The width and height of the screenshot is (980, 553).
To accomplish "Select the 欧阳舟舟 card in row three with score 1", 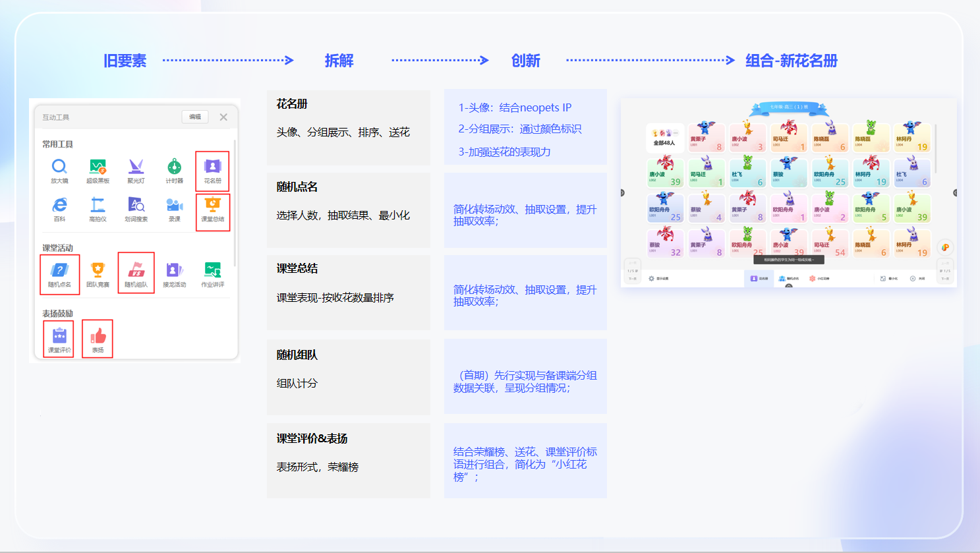I will click(789, 208).
